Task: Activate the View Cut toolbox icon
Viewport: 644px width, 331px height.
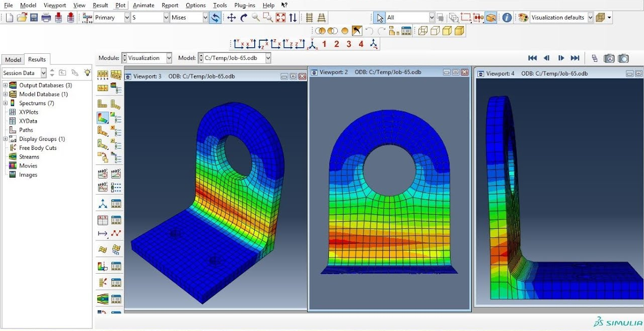Action: pos(102,266)
